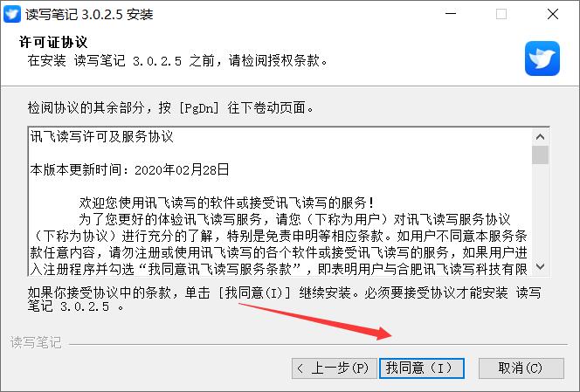Click the large blue bird logo in header
The width and height of the screenshot is (580, 392).
[542, 58]
